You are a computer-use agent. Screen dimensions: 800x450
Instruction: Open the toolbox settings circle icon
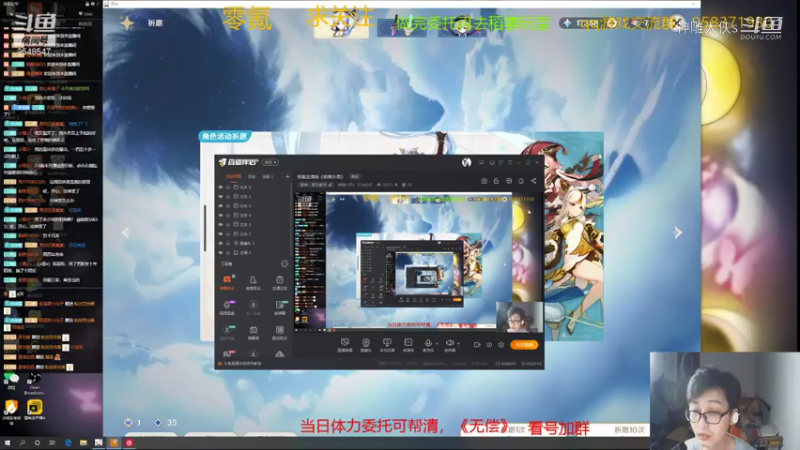point(284,264)
